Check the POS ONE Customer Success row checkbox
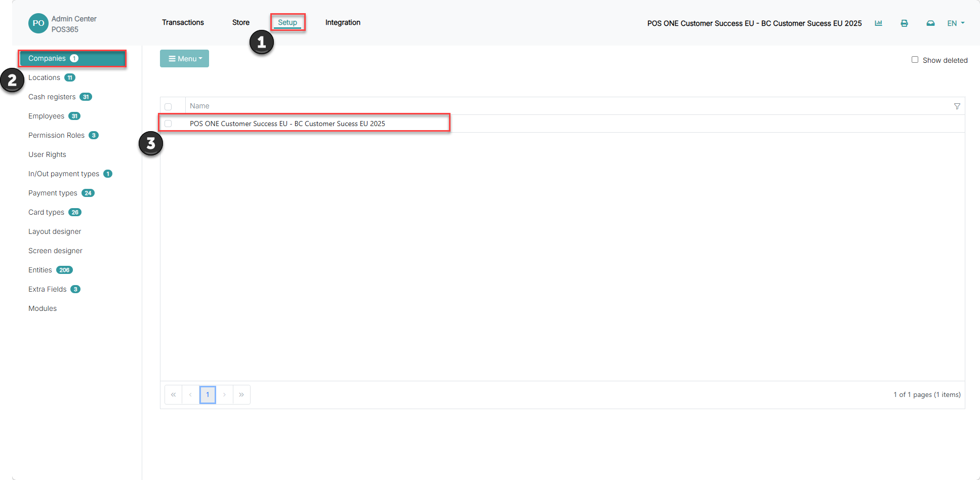This screenshot has height=480, width=980. pyautogui.click(x=168, y=124)
